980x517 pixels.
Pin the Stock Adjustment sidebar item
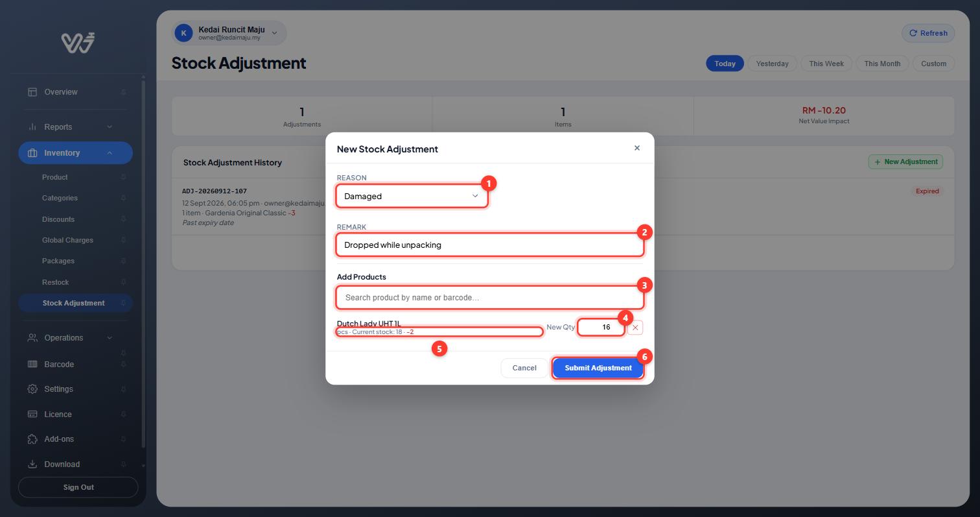[123, 303]
